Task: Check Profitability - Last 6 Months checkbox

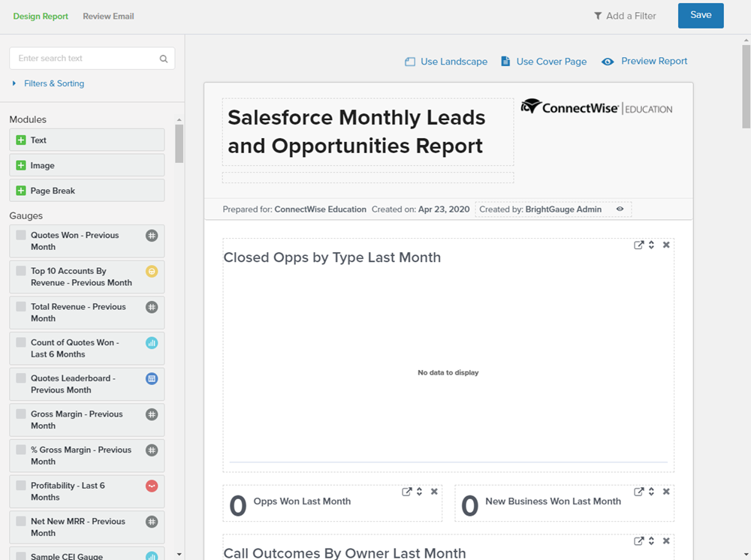Action: tap(21, 486)
